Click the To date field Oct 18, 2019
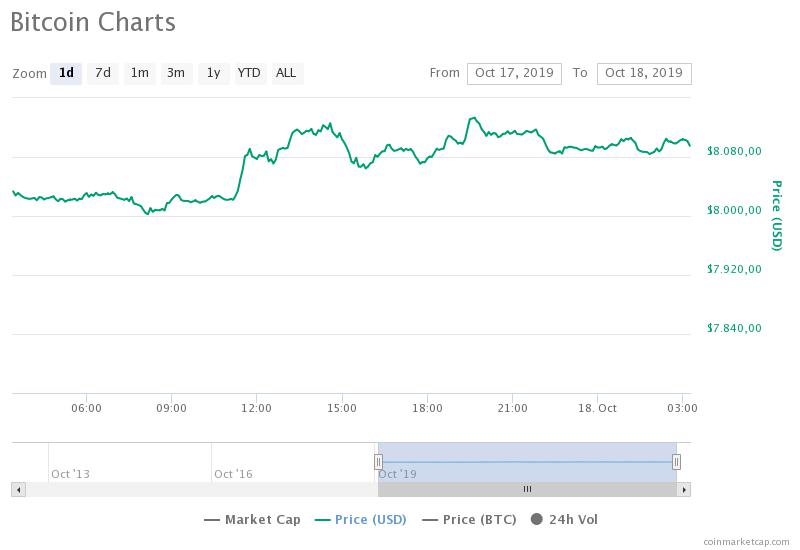Viewport: 800px width, 550px height. pyautogui.click(x=644, y=73)
